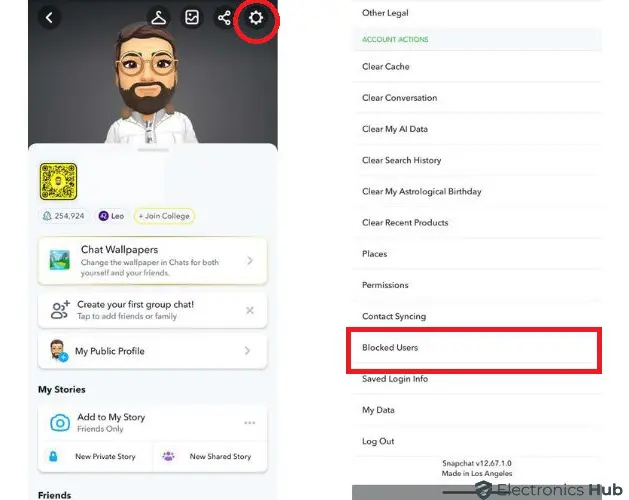Open Clear My AI Data entry
The width and height of the screenshot is (629, 500).
(x=476, y=129)
